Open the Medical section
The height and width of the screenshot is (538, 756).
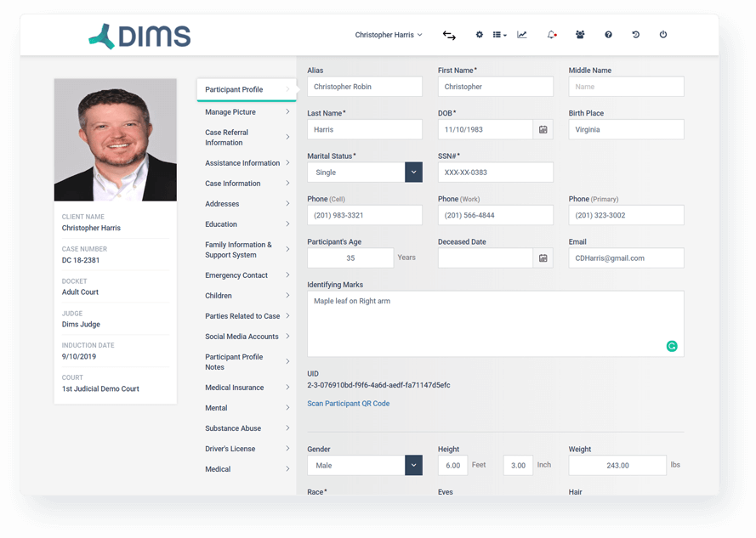pos(247,469)
